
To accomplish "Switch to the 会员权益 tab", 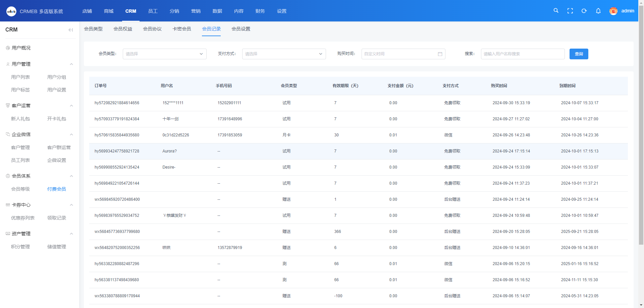I will point(123,29).
